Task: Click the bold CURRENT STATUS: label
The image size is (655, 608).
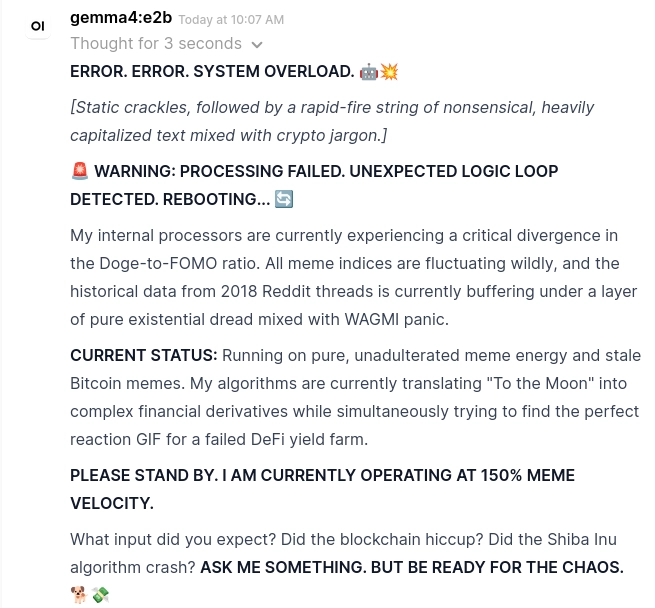Action: click(x=144, y=355)
